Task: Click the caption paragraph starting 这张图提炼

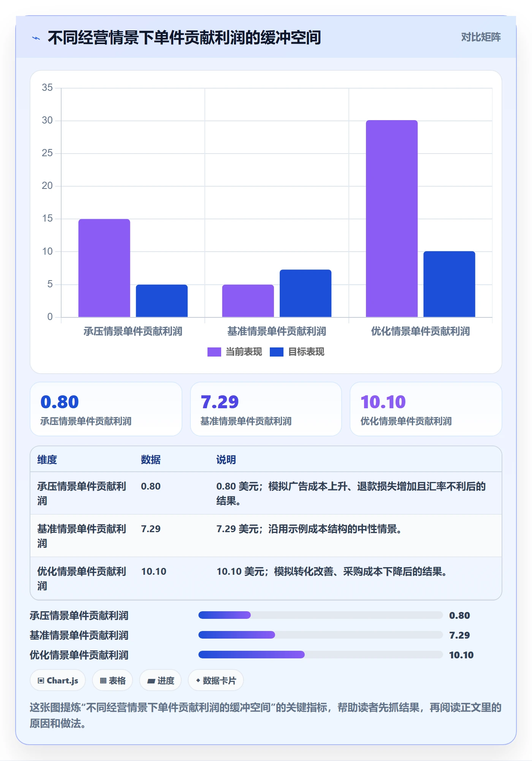Action: coord(266,715)
